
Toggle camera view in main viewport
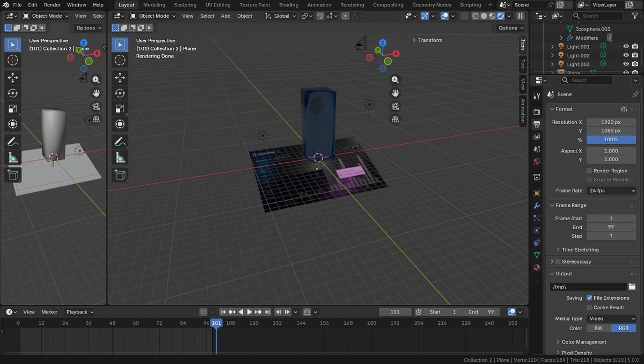(x=395, y=106)
